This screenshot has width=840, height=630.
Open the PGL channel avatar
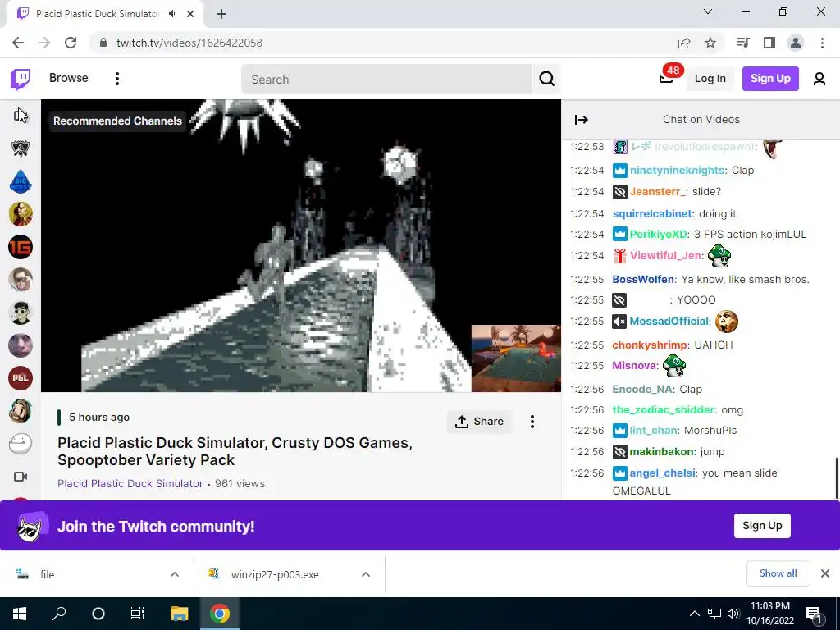pyautogui.click(x=21, y=378)
